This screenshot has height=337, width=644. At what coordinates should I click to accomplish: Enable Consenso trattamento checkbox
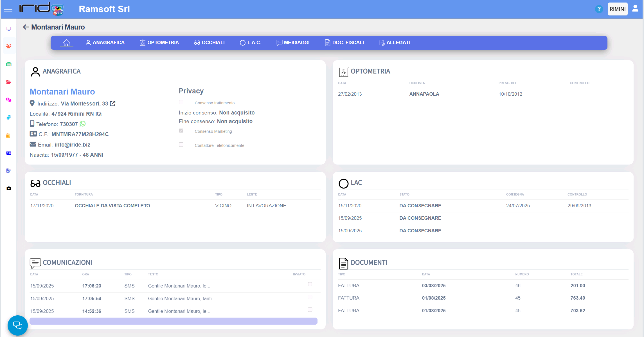(181, 102)
